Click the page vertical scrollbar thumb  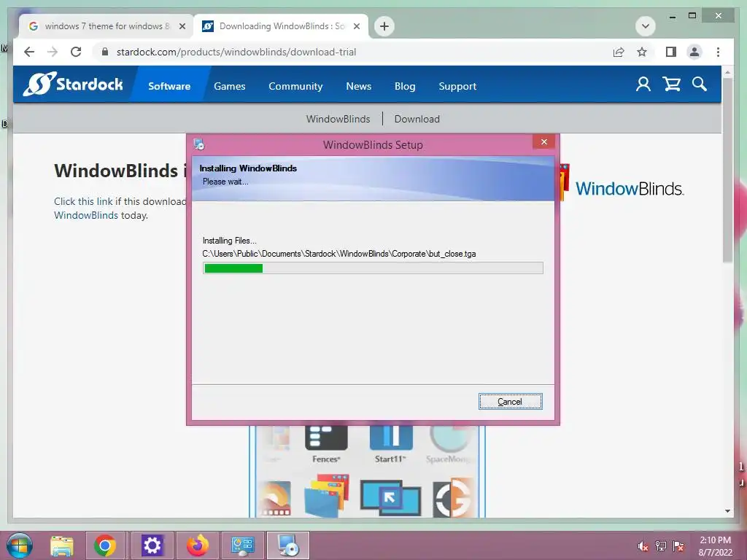pyautogui.click(x=727, y=169)
